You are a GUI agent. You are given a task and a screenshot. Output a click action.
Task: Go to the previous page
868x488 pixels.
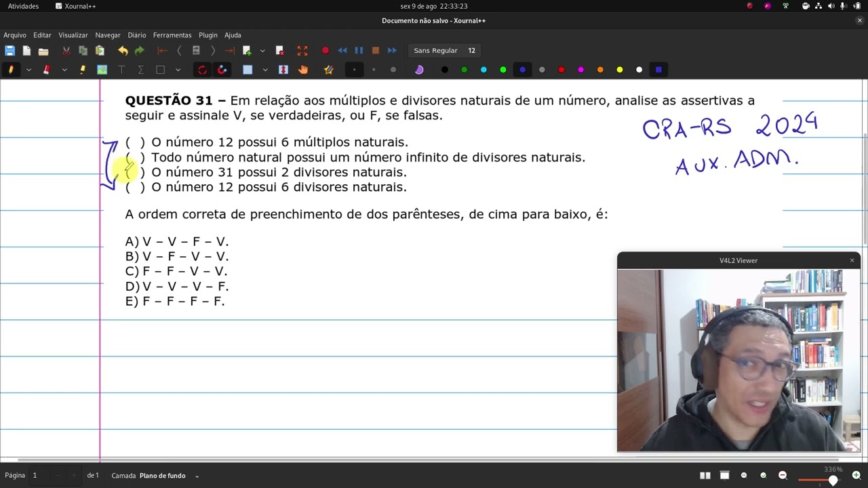[x=179, y=51]
